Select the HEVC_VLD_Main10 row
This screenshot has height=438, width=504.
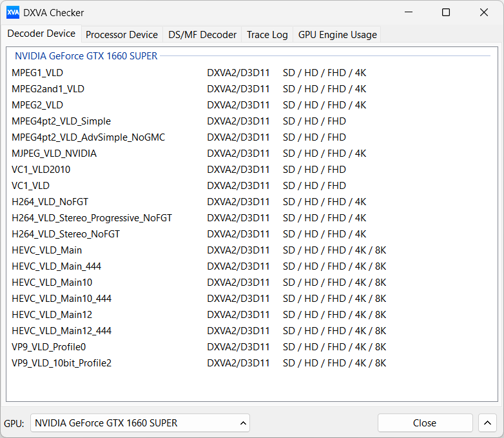252,283
